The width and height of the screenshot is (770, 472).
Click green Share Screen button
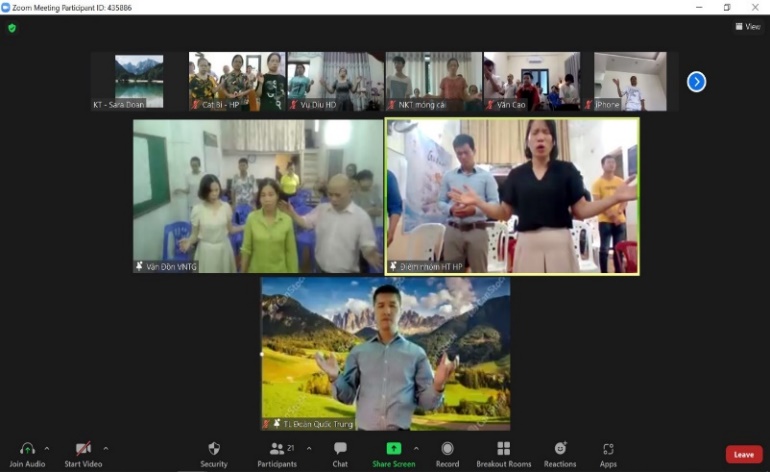point(393,454)
